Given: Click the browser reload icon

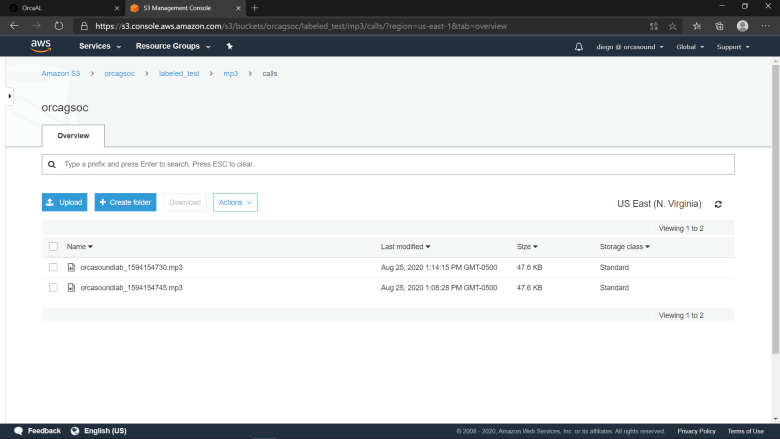Looking at the screenshot, I should point(59,26).
